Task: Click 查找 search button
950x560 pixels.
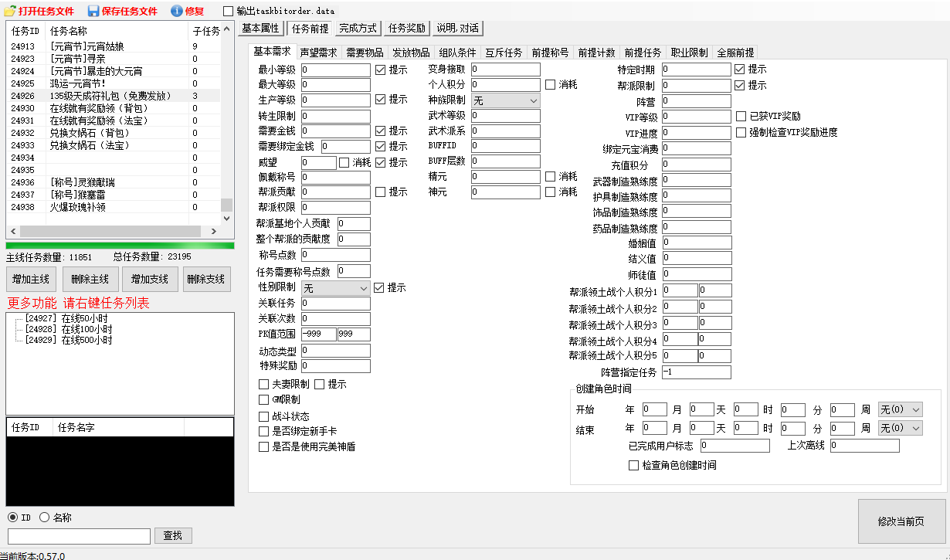Action: pos(174,535)
